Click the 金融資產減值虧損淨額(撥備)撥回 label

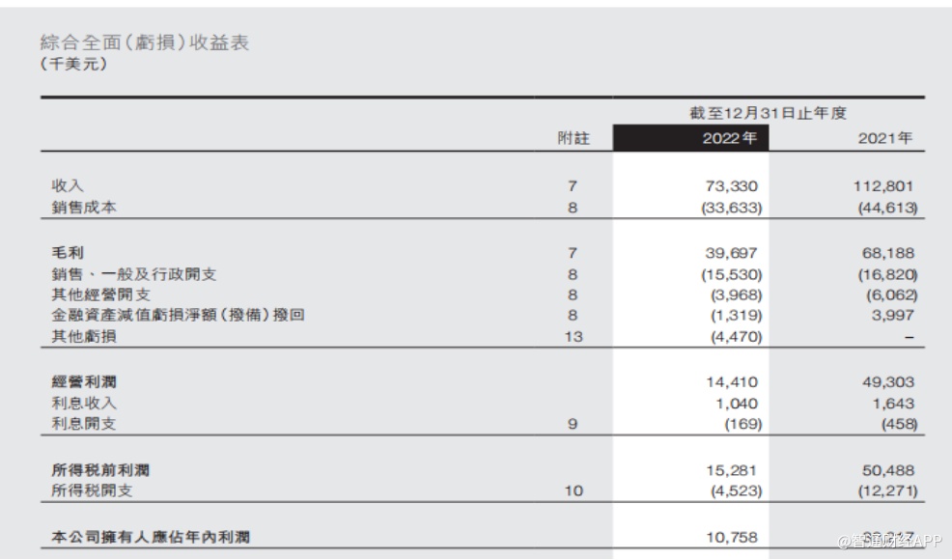pyautogui.click(x=178, y=315)
